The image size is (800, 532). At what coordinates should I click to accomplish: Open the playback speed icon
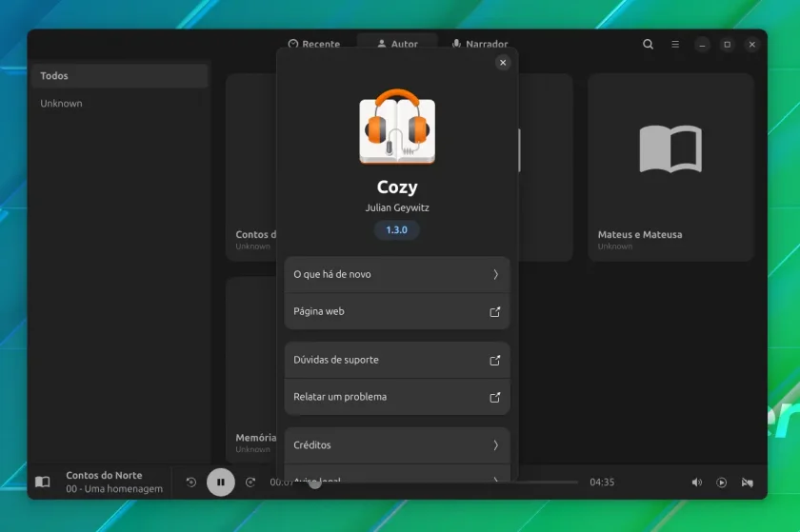pos(722,483)
